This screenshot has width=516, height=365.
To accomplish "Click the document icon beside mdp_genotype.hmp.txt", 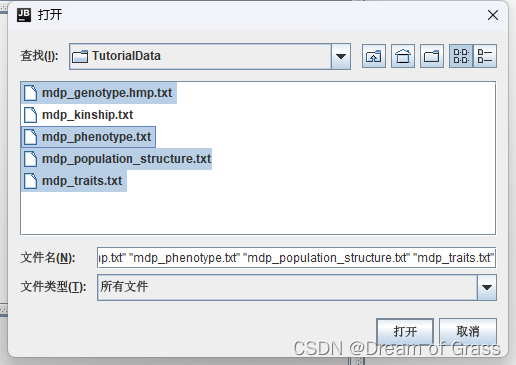I will point(31,93).
